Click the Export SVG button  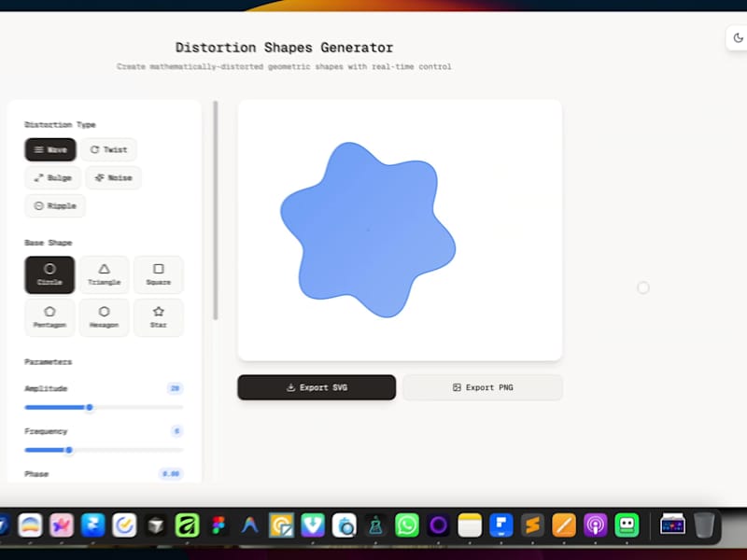click(x=317, y=387)
